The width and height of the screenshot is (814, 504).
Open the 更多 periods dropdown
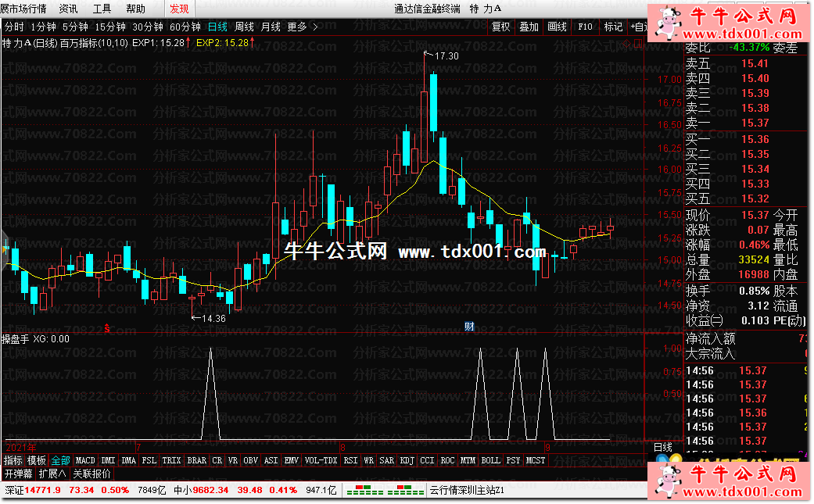tap(297, 27)
